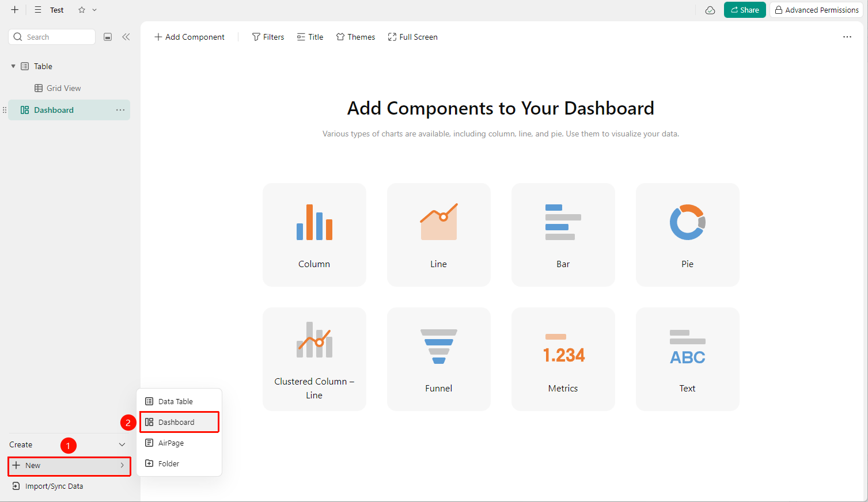Collapse the Create section chevron
The height and width of the screenshot is (502, 868).
click(122, 444)
